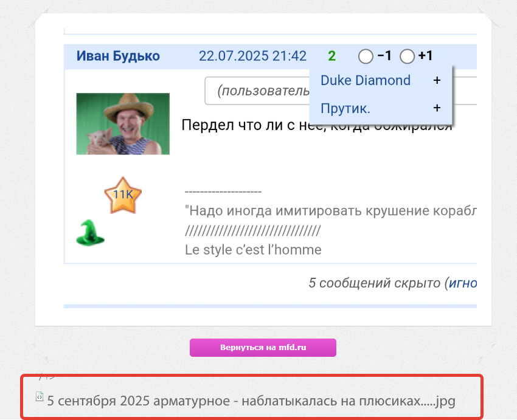The height and width of the screenshot is (420, 517).
Task: Click Вернуться на mfd.ru button
Action: [263, 348]
